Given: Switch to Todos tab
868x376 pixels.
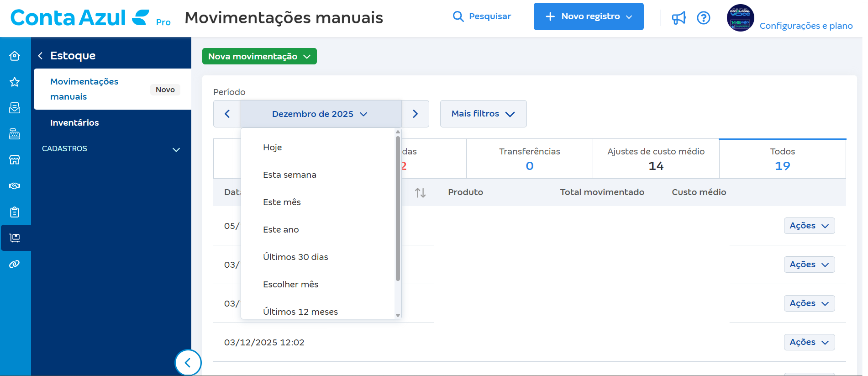Looking at the screenshot, I should click(782, 159).
